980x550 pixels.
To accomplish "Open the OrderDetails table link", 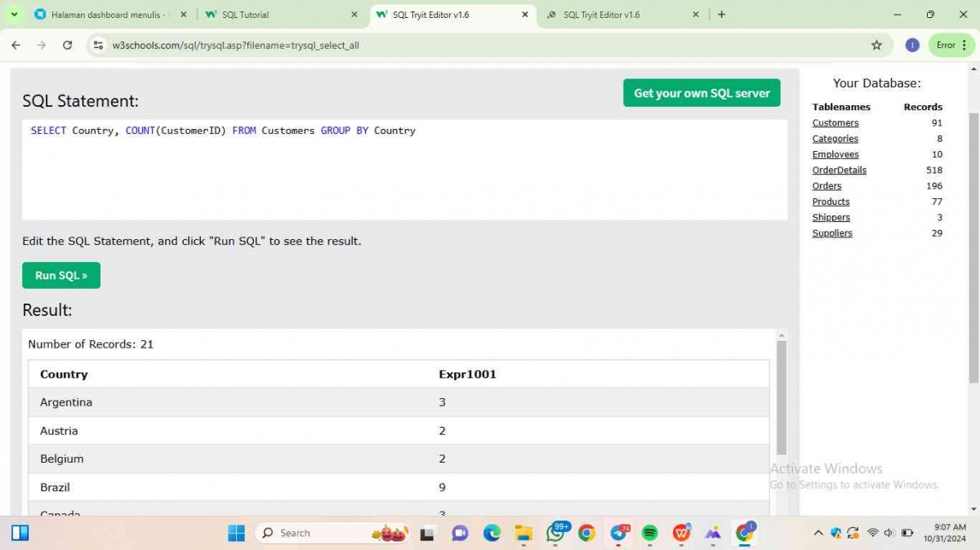I will coord(839,170).
